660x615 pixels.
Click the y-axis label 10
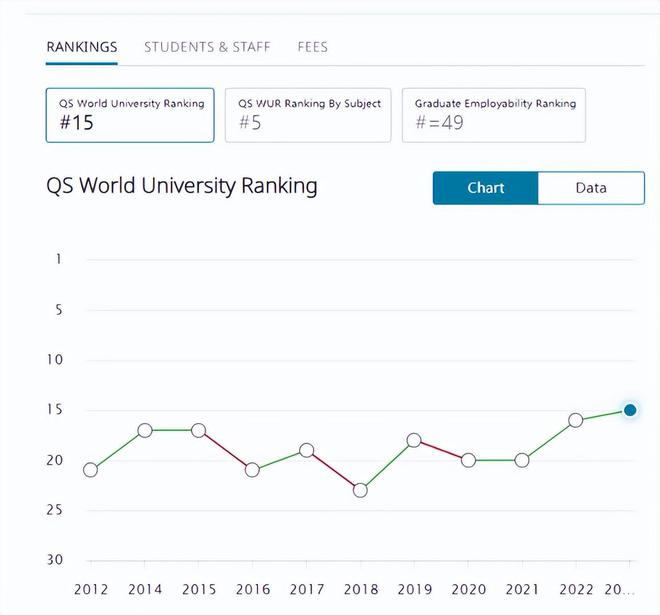click(x=55, y=359)
